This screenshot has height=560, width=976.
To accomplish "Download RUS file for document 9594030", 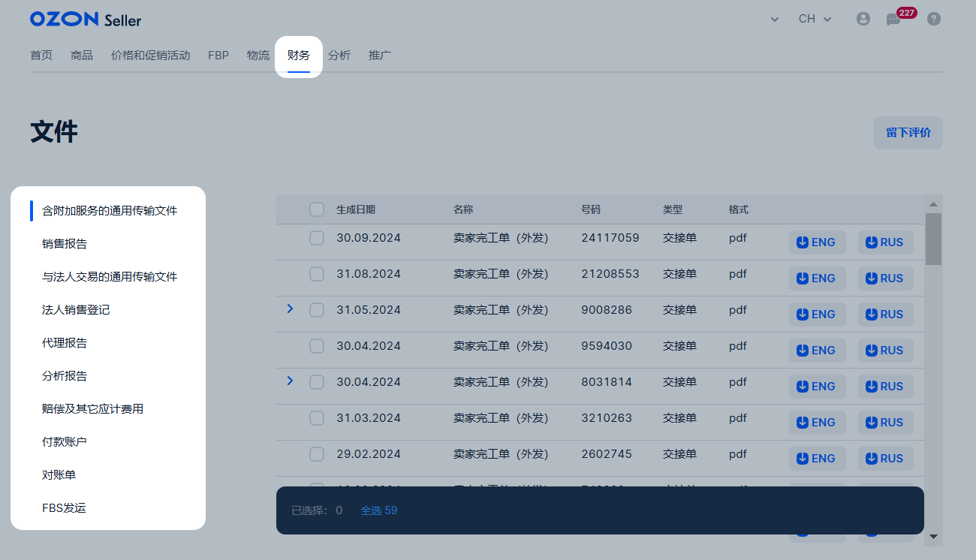I will [x=885, y=351].
